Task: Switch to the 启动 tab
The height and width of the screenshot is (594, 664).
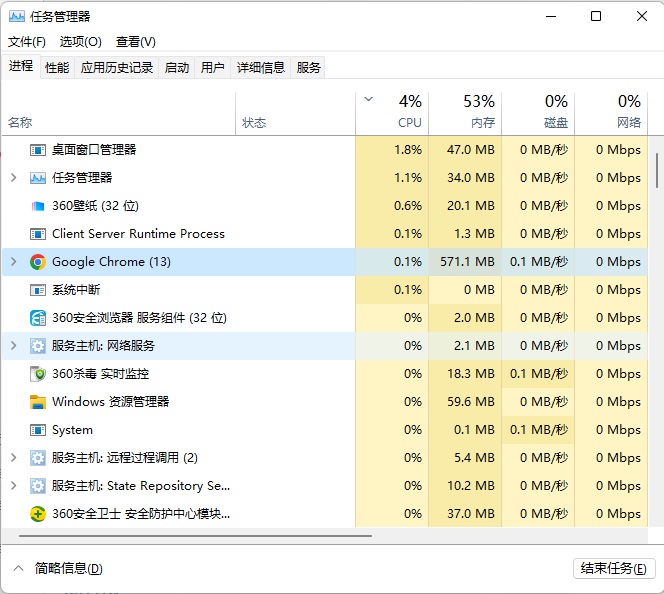Action: point(177,67)
